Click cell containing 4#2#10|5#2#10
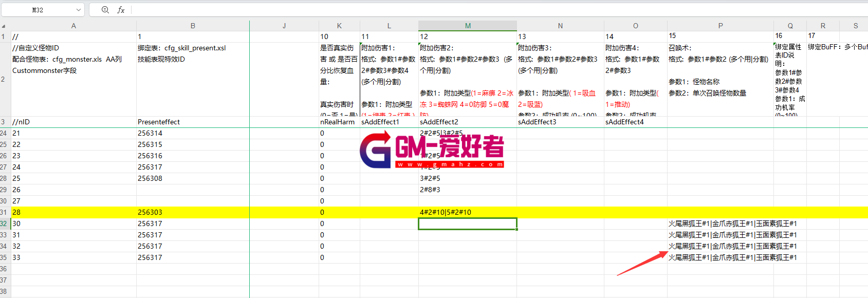 pos(468,212)
